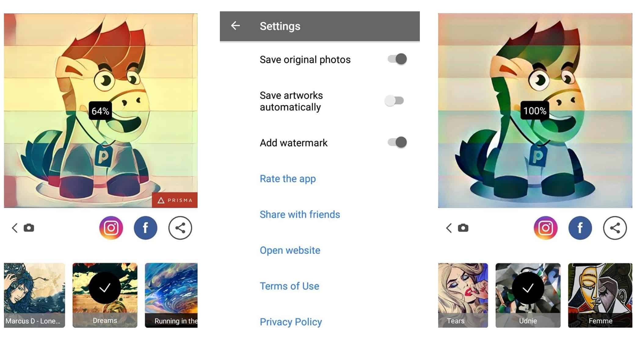Open the Privacy Policy
This screenshot has width=644, height=353.
(291, 322)
